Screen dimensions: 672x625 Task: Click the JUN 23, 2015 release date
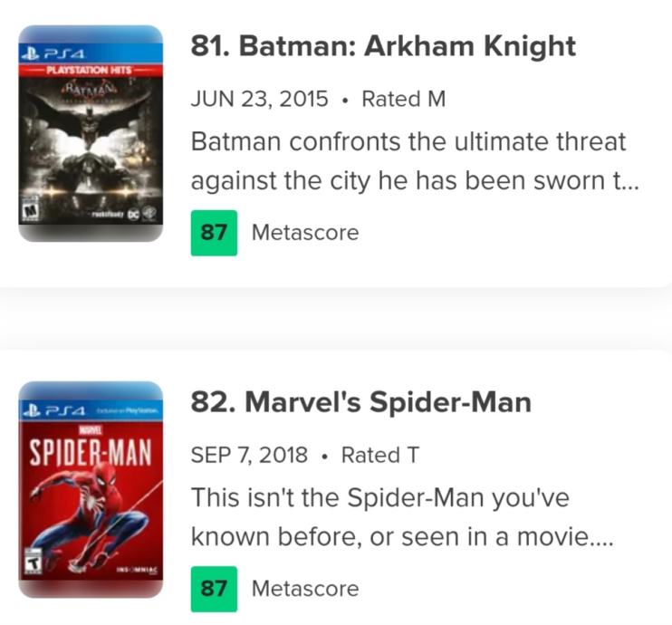point(259,99)
